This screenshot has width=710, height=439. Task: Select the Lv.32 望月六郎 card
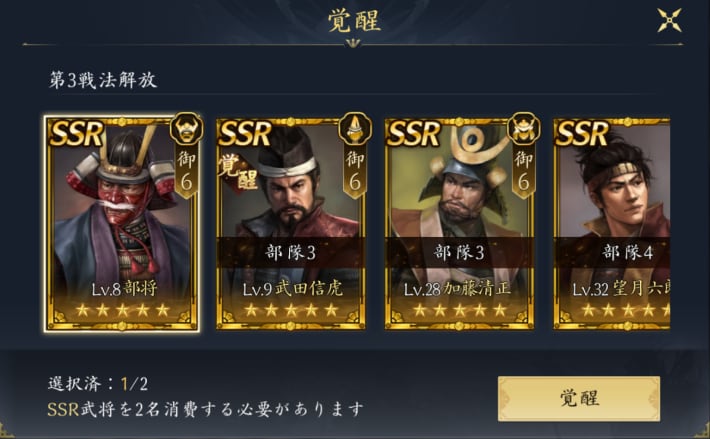coord(612,224)
